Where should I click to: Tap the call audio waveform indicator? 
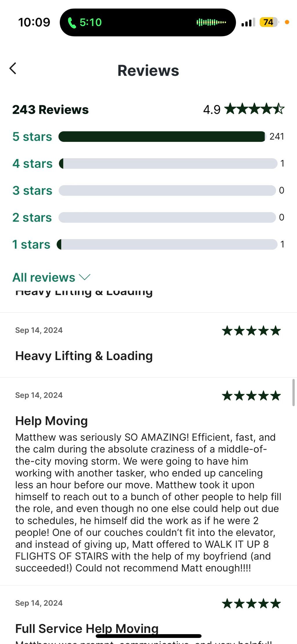coord(211,22)
